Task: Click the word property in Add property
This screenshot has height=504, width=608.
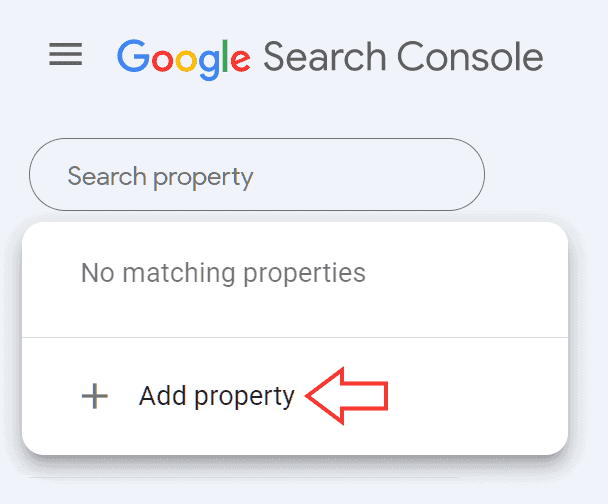Action: click(x=246, y=398)
